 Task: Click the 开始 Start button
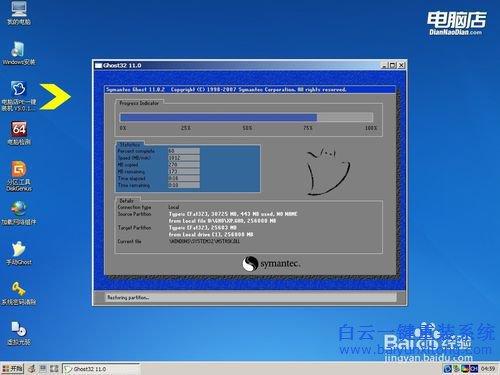coord(12,369)
